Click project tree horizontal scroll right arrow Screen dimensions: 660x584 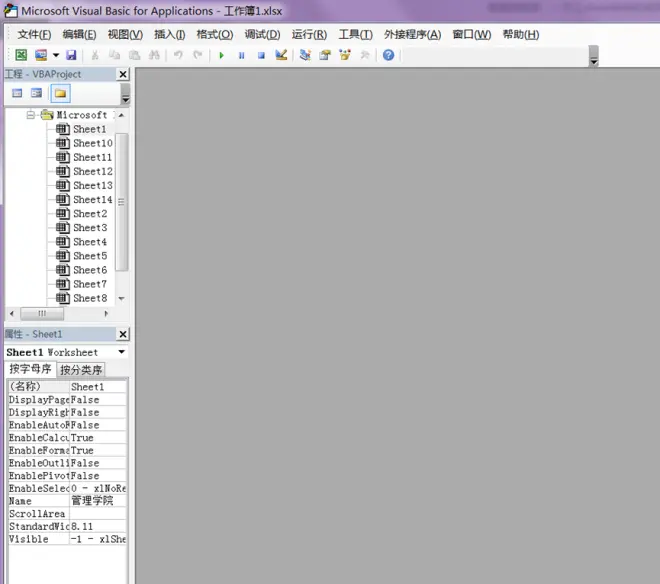coord(106,313)
